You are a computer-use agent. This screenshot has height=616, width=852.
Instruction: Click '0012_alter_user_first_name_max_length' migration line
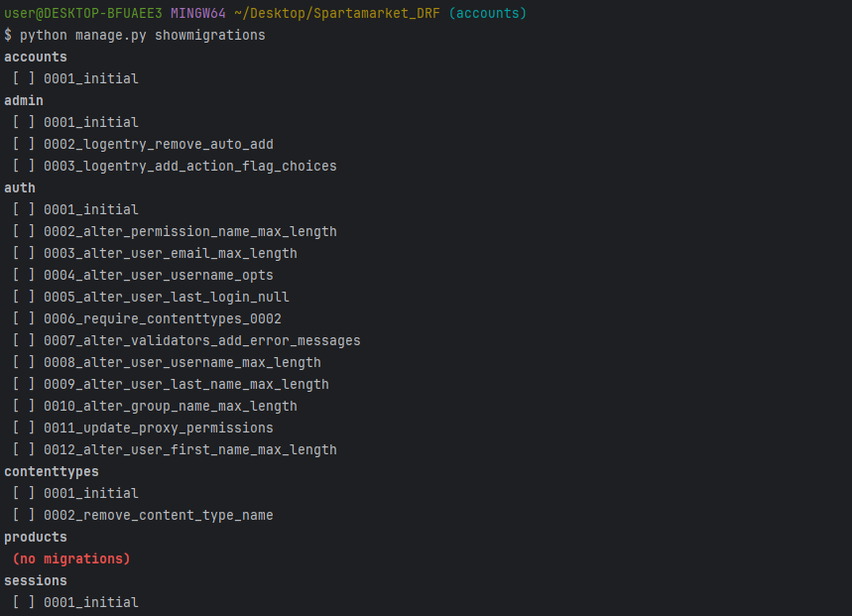pyautogui.click(x=190, y=449)
